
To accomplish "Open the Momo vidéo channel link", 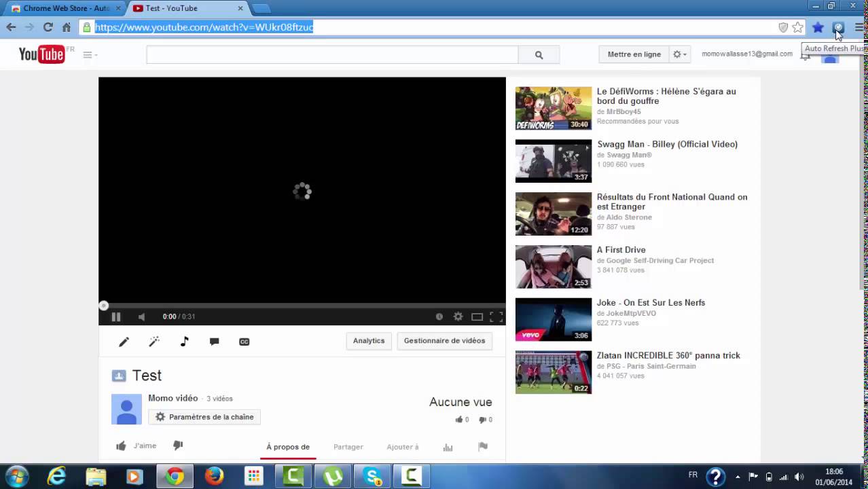I will [x=173, y=398].
